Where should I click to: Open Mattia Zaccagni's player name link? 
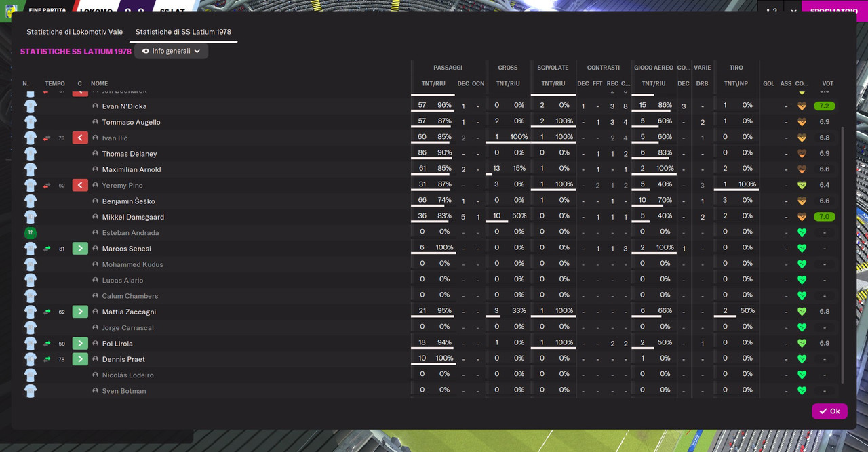[129, 312]
